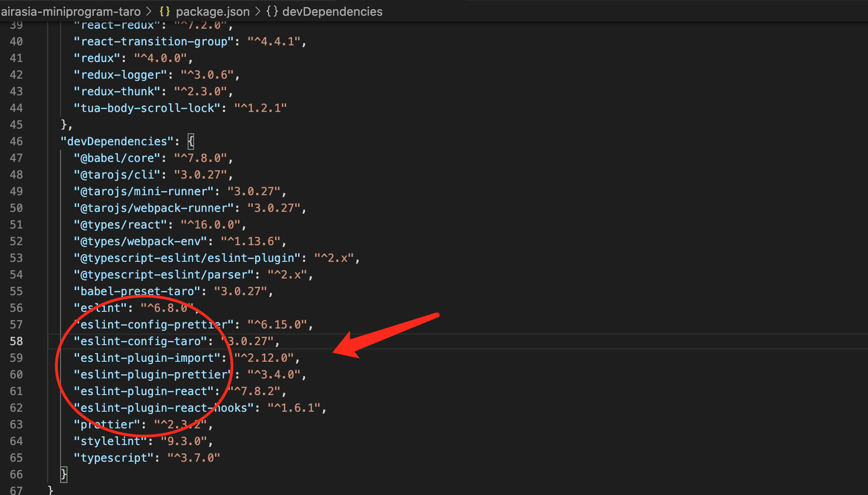The height and width of the screenshot is (495, 868).
Task: Click the "^6.15.0" version value
Action: [x=277, y=325]
